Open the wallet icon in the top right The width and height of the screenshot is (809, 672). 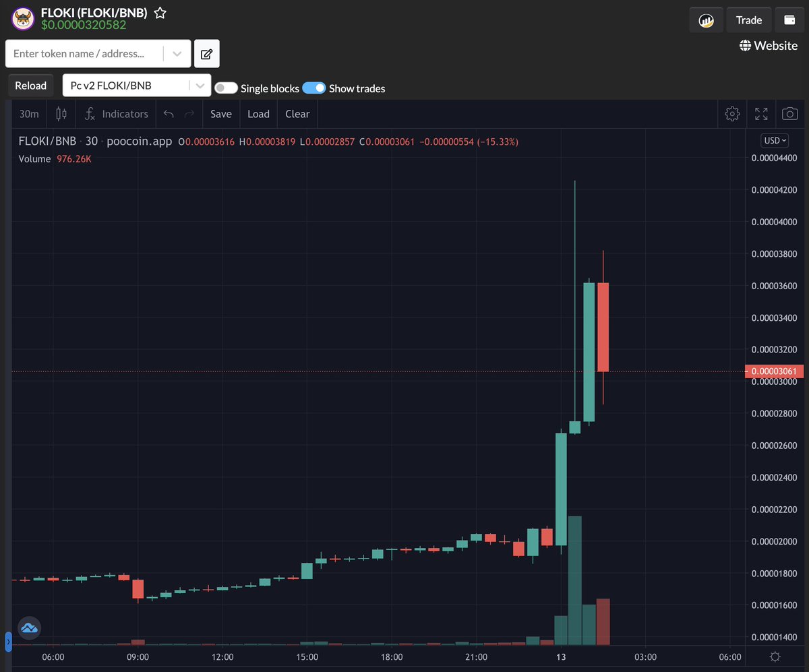(x=789, y=20)
